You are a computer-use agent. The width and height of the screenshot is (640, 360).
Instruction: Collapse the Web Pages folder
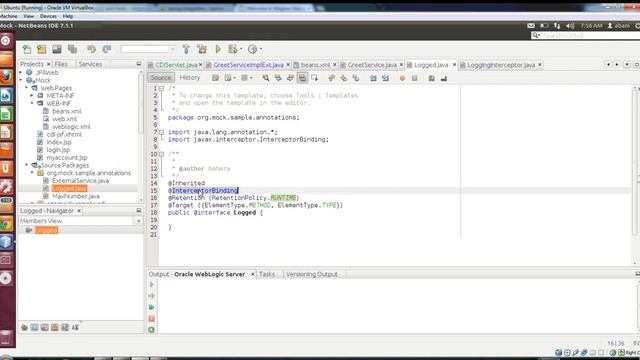(27, 88)
